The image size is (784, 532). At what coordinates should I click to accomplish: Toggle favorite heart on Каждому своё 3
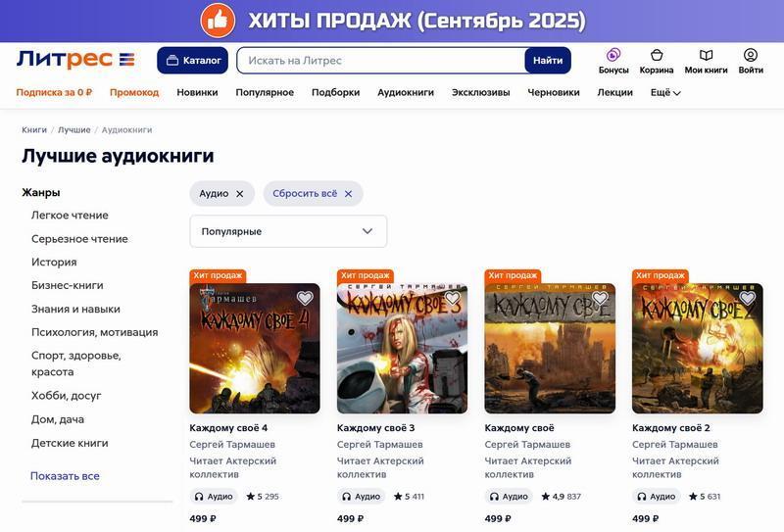pyautogui.click(x=452, y=298)
